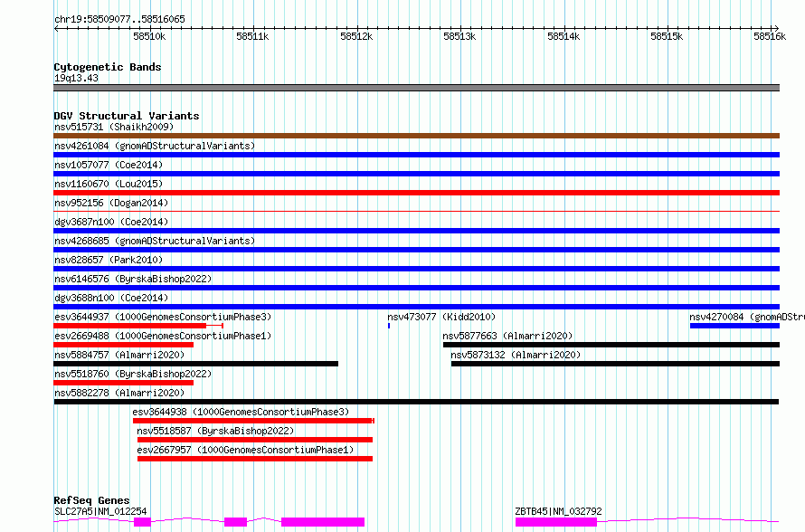
Task: Click the nsv1160670 (Lou2015) red bar
Action: click(x=416, y=193)
